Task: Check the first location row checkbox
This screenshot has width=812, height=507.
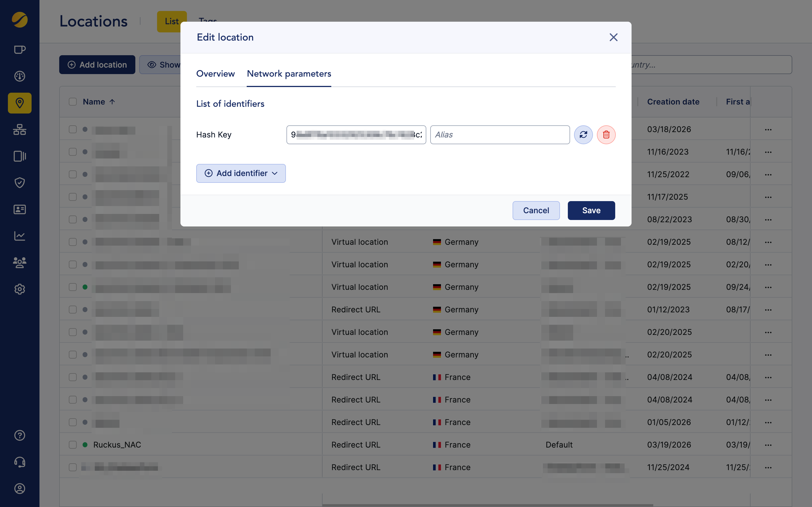Action: (x=72, y=130)
